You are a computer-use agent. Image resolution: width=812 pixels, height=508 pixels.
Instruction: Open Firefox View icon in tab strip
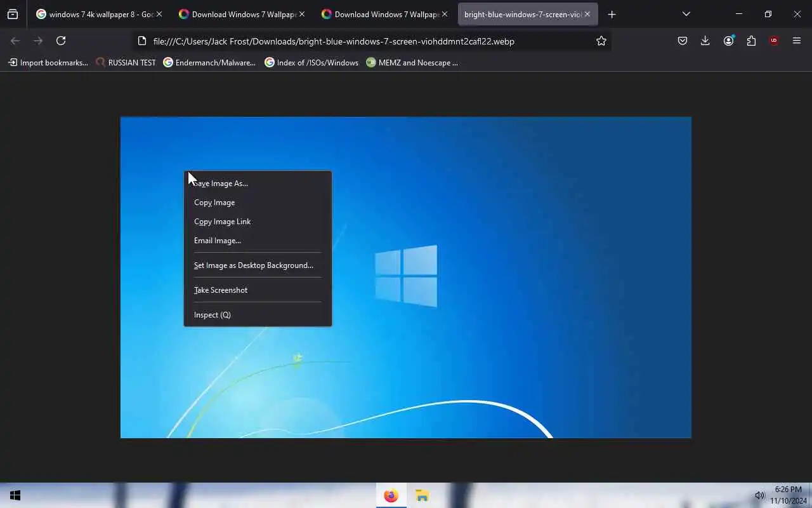coord(13,14)
